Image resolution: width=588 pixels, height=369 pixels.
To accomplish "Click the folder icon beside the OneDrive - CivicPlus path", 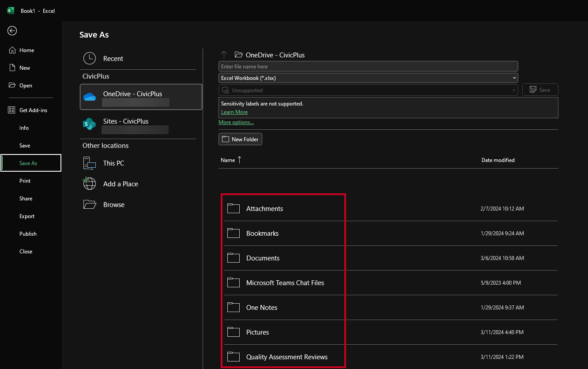I will 239,55.
